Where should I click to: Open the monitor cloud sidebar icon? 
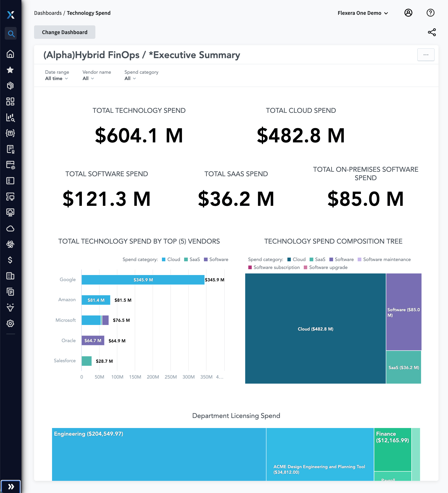(x=10, y=212)
